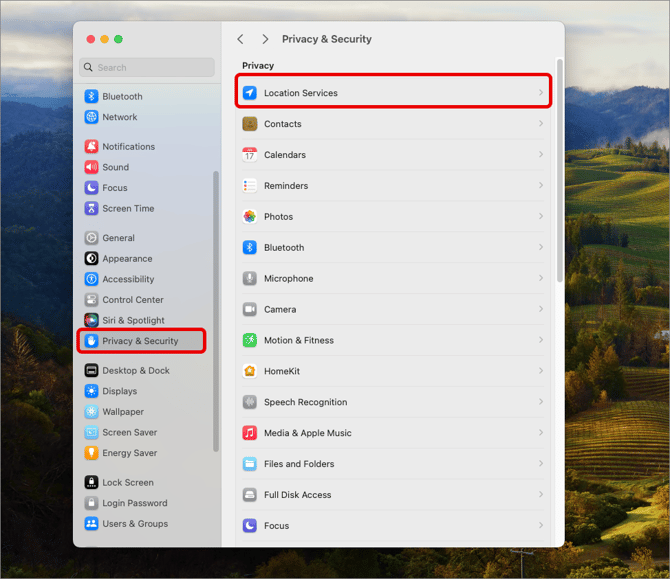Click the Media & Apple Music note icon

pos(250,433)
